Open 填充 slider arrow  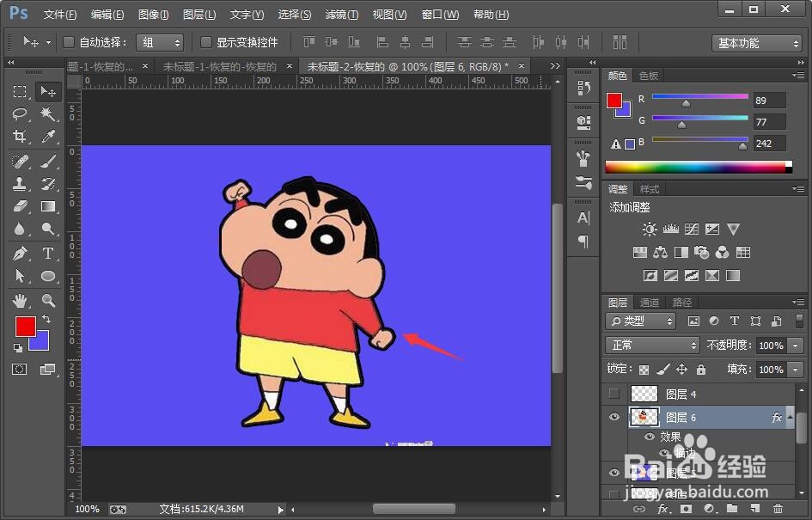(x=796, y=370)
